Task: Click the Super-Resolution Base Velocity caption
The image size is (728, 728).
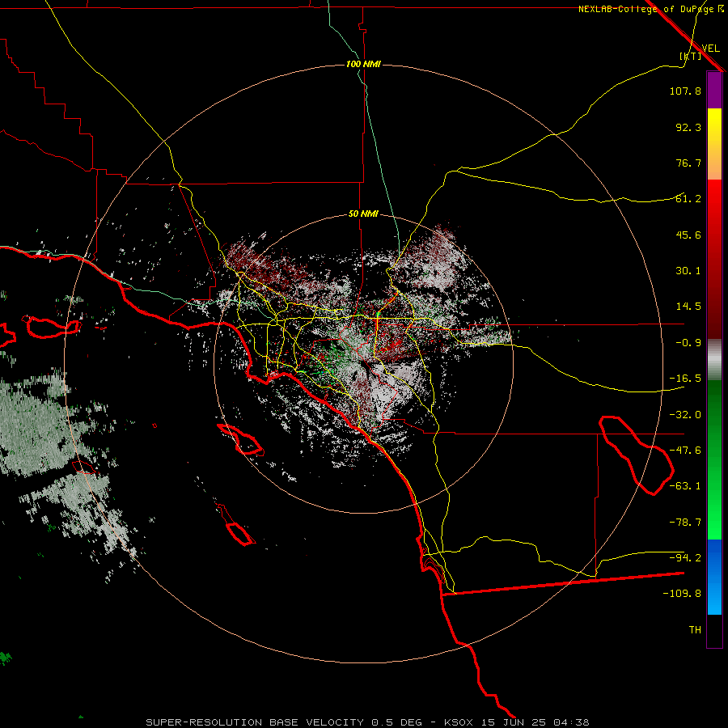Action: [x=367, y=722]
